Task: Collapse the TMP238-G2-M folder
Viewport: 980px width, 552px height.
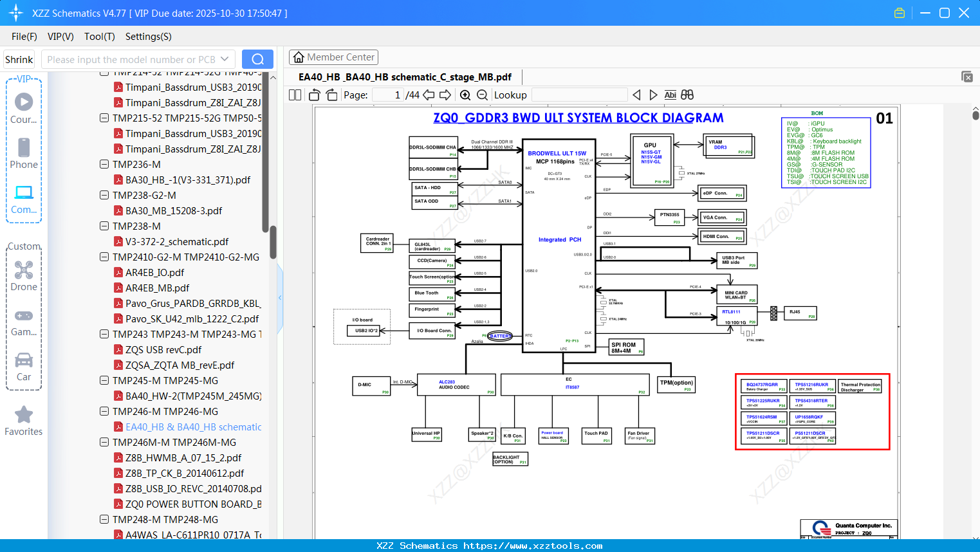Action: coord(104,196)
